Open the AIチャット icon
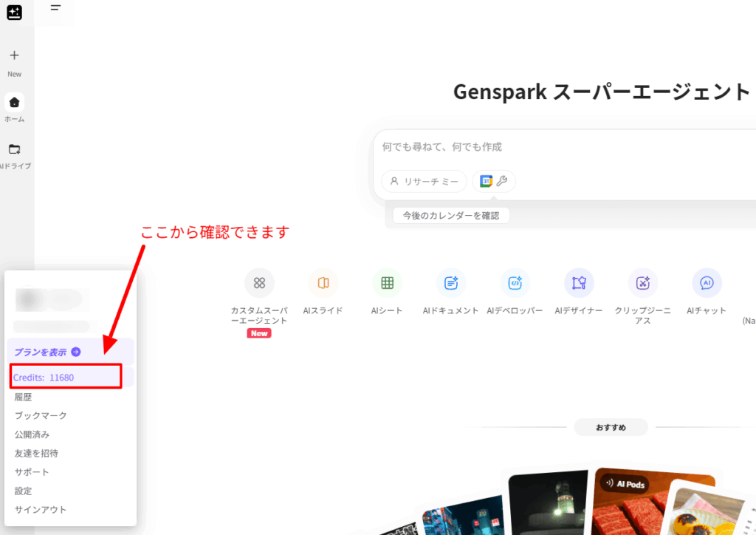 click(x=707, y=283)
